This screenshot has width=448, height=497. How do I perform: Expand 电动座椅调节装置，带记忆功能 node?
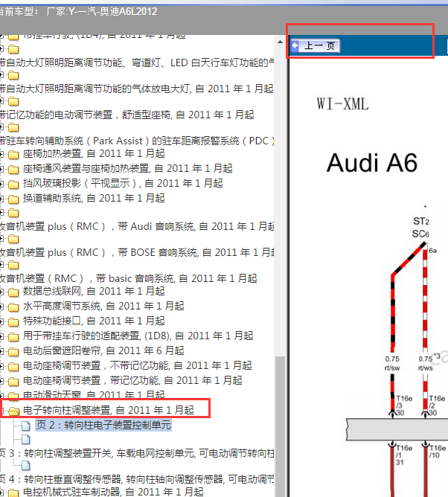[x=1, y=382]
